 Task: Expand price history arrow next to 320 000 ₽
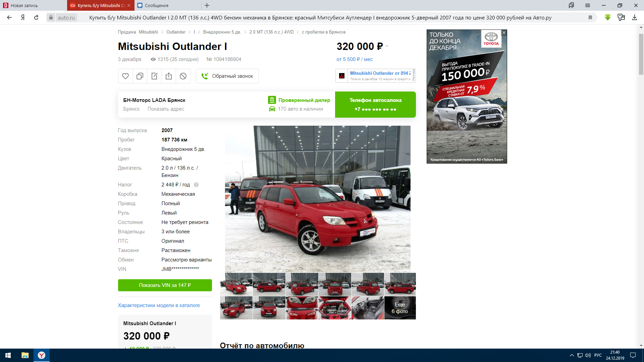click(387, 46)
